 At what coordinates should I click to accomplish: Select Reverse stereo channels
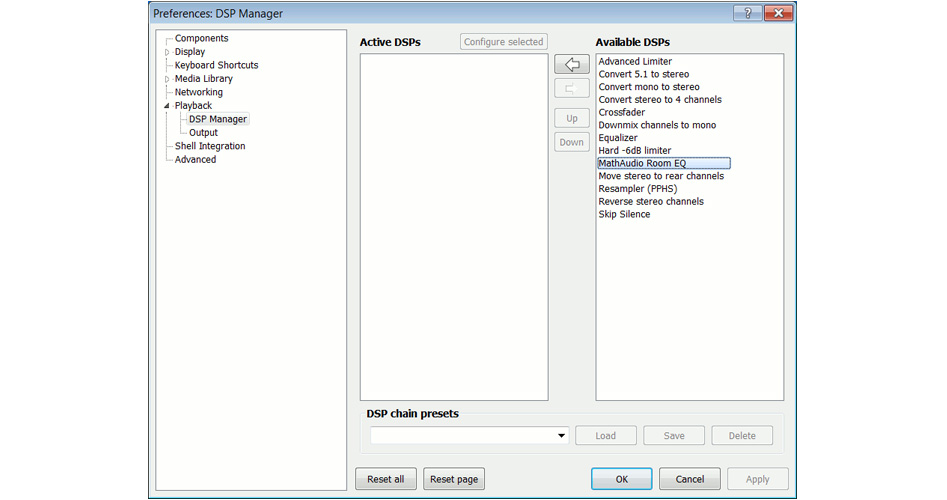650,201
